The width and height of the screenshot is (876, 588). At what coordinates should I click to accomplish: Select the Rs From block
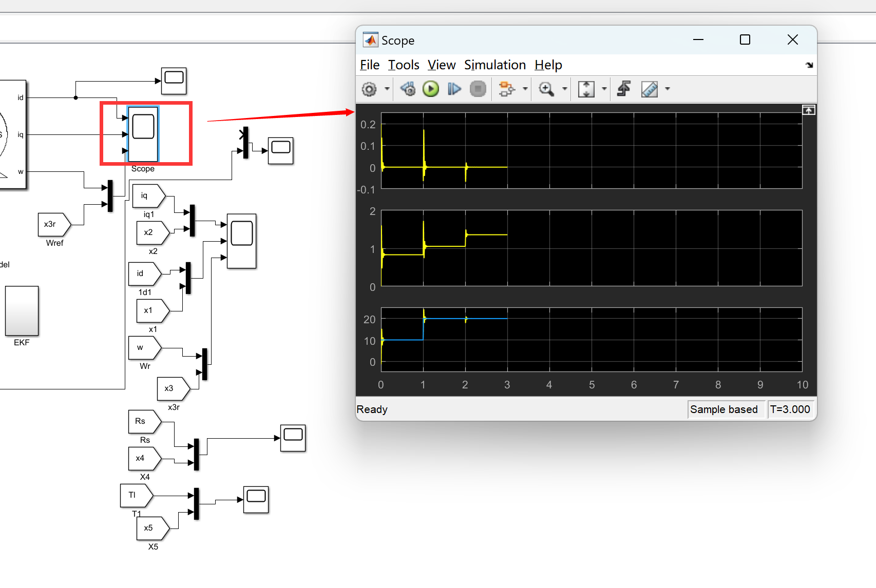click(x=145, y=422)
